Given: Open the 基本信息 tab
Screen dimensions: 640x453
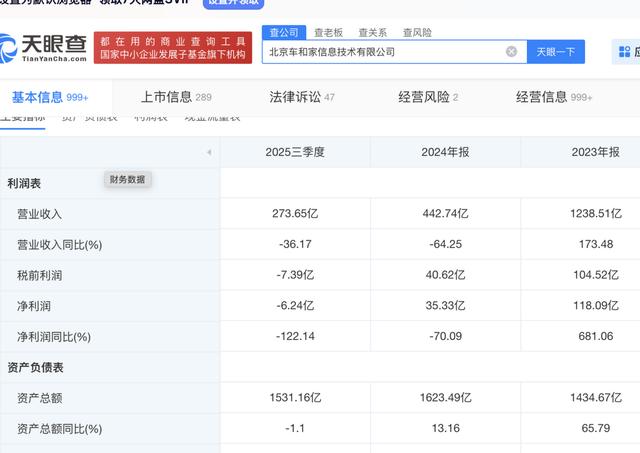Looking at the screenshot, I should click(50, 97).
